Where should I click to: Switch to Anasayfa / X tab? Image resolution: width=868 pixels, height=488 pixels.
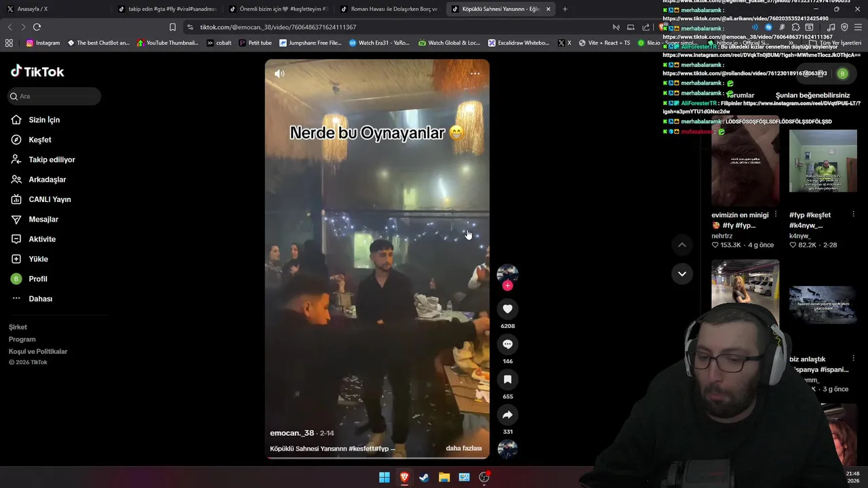coord(56,9)
